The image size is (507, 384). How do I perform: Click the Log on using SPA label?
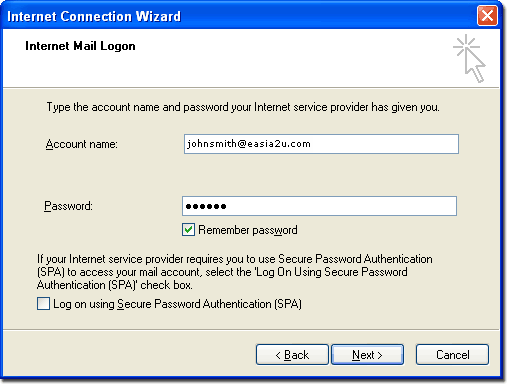[x=177, y=304]
